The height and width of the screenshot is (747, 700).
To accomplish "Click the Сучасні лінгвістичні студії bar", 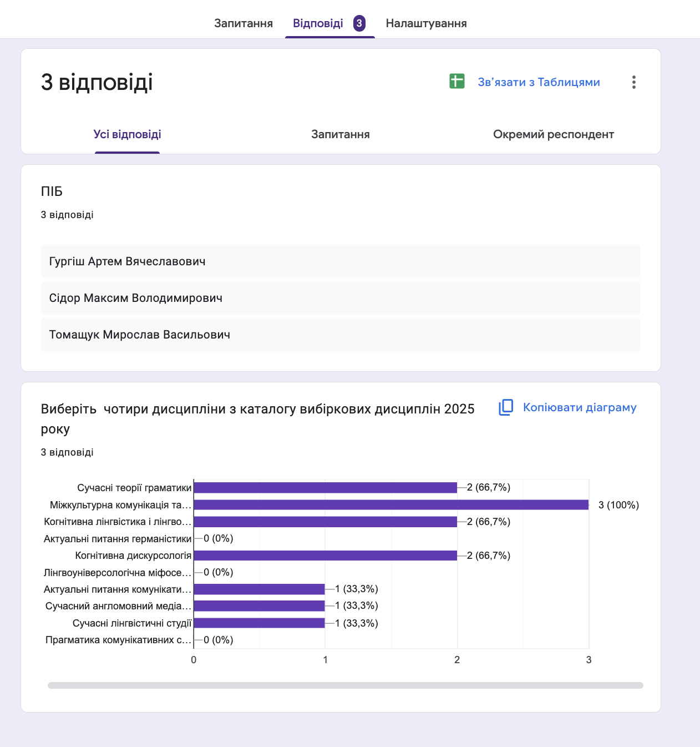I will pyautogui.click(x=259, y=623).
